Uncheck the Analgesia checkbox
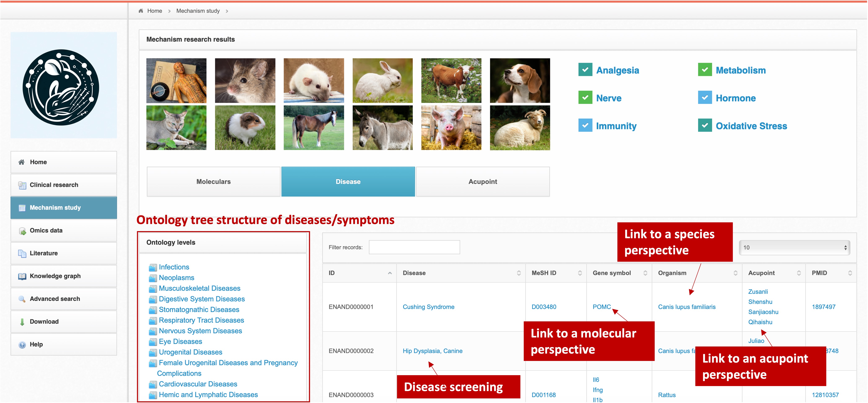This screenshot has height=403, width=868. (x=585, y=70)
